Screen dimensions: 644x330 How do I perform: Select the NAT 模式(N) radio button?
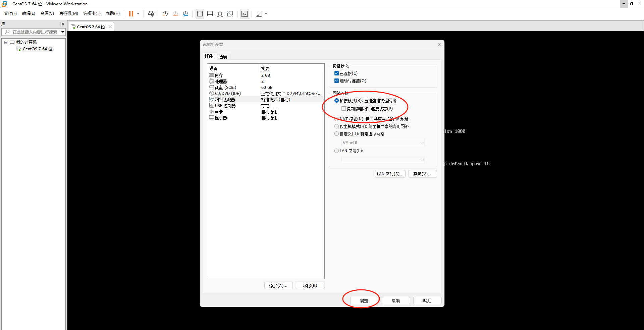(x=336, y=119)
